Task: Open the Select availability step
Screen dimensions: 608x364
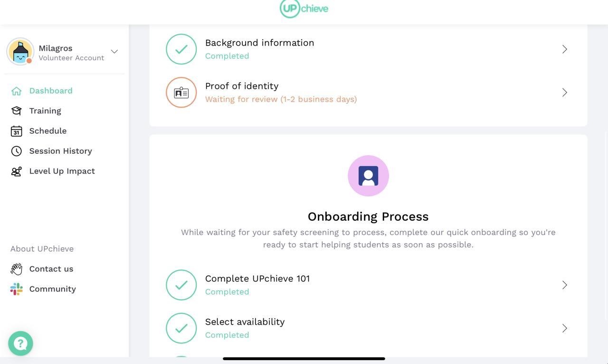Action: coord(245,322)
